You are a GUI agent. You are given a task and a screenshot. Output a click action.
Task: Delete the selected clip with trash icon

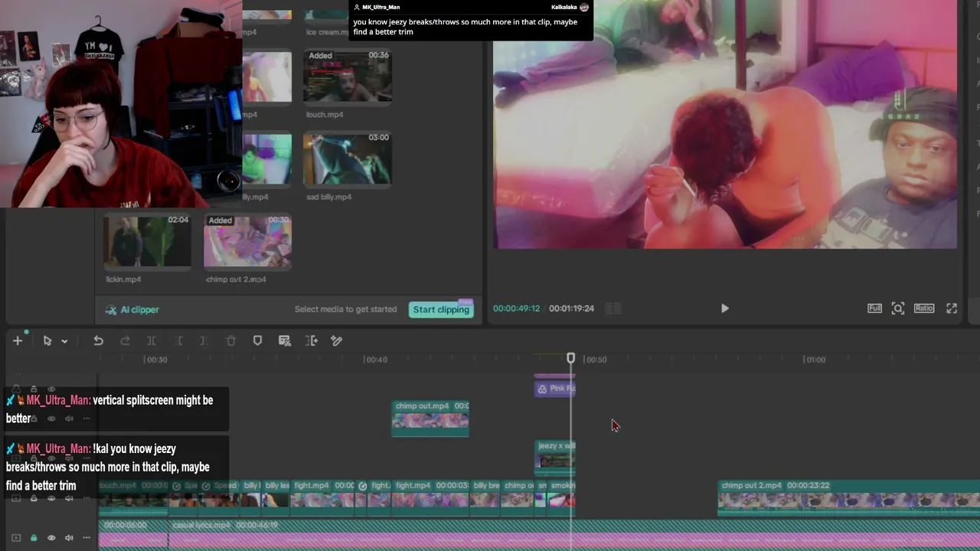[230, 341]
